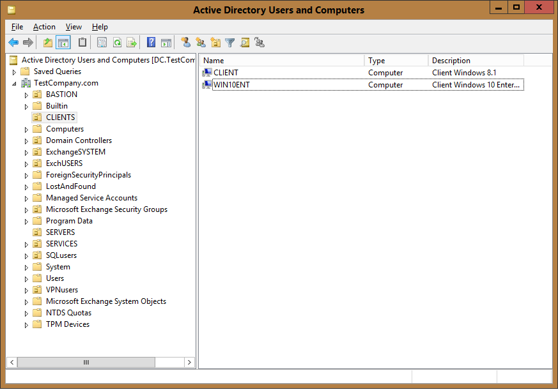Click the 'Client Windows 8.1' description cell
The image size is (558, 392).
[x=464, y=73]
